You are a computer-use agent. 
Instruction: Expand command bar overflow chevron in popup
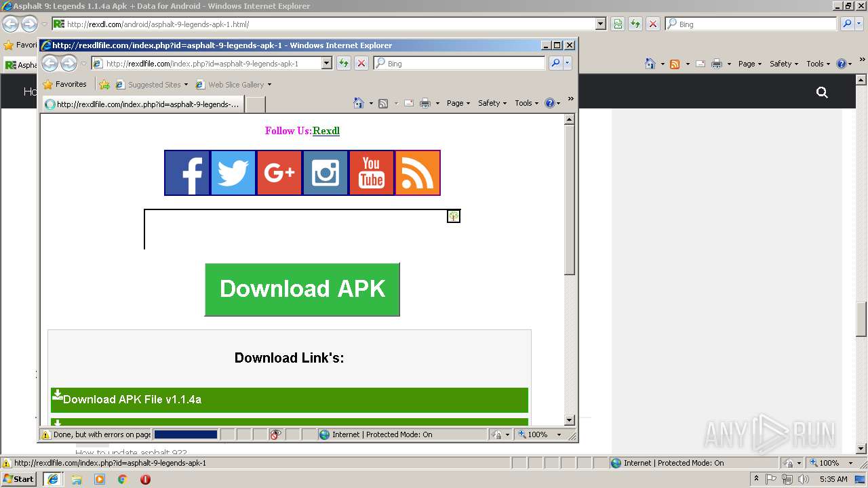570,99
